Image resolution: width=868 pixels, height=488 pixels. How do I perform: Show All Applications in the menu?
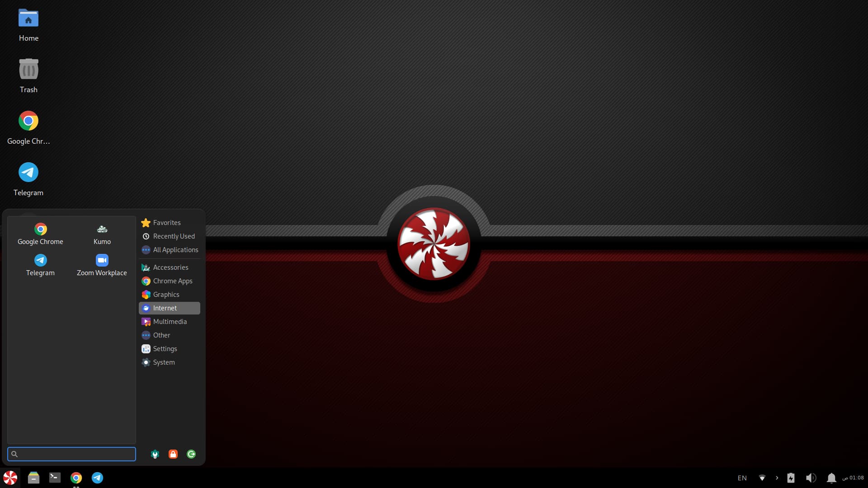pos(175,250)
